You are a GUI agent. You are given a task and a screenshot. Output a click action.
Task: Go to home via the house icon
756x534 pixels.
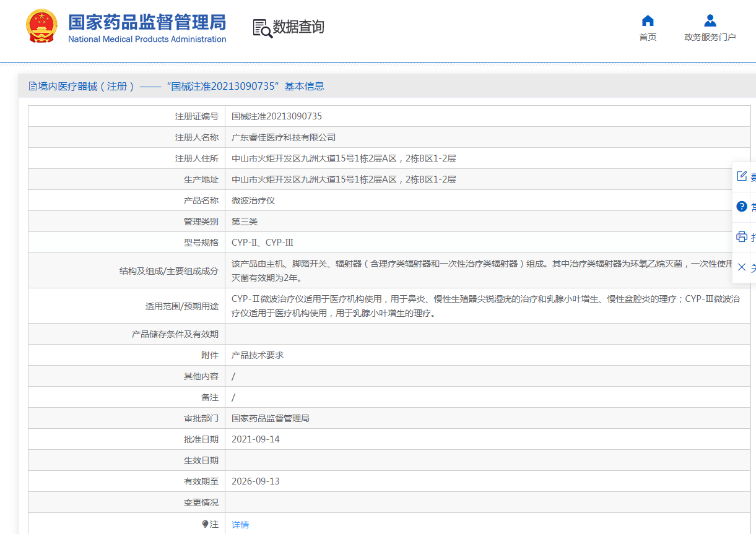point(648,20)
